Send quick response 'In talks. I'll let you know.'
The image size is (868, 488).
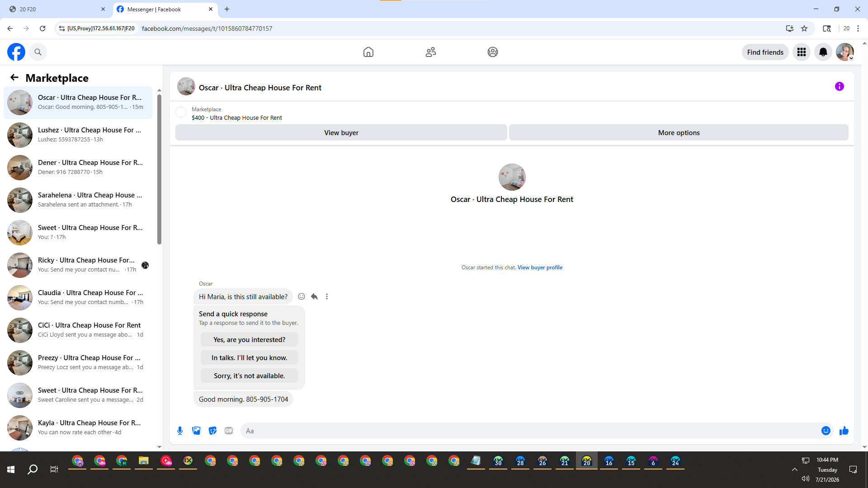pos(249,357)
